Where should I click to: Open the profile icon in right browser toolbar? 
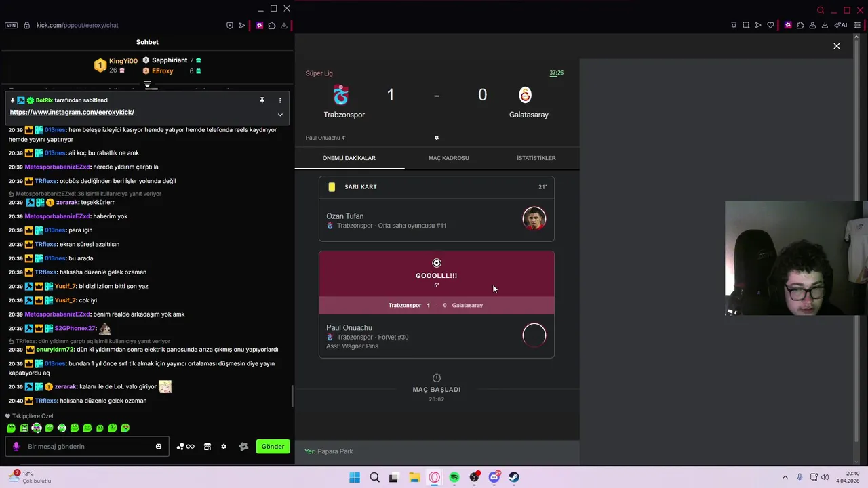812,26
